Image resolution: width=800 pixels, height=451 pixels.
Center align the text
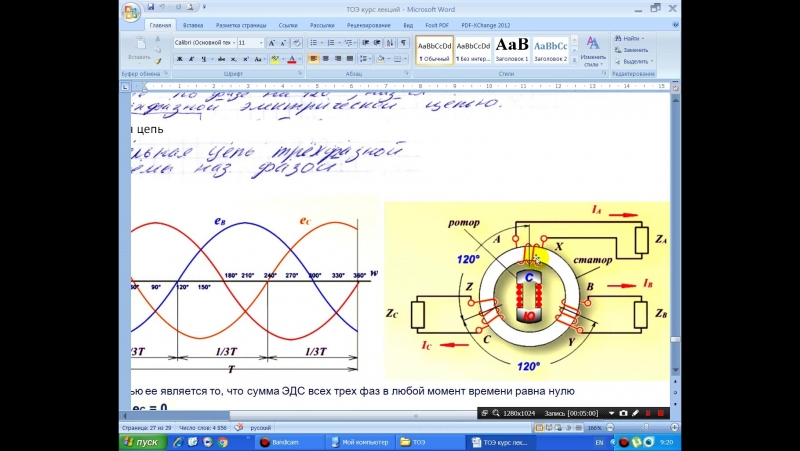point(326,59)
